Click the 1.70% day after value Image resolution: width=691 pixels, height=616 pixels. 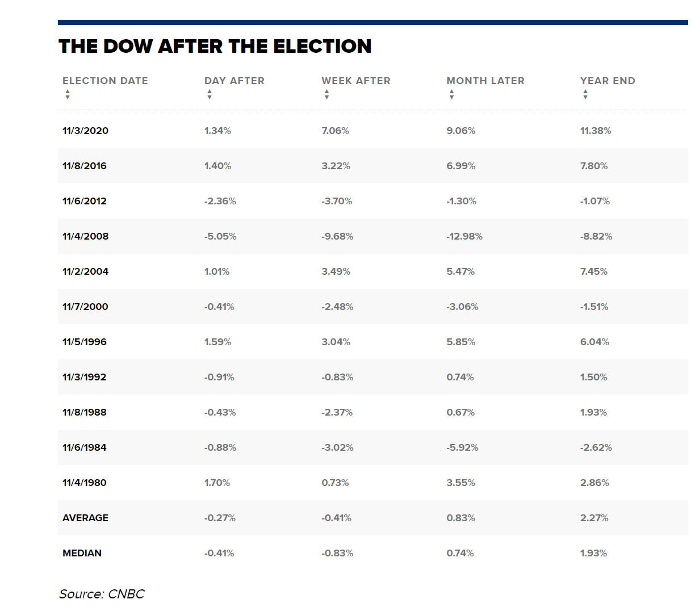click(217, 483)
